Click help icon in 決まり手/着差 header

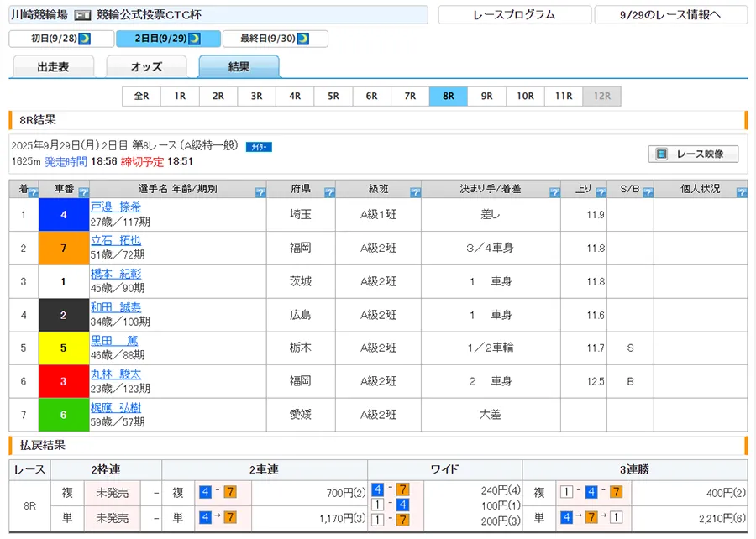[554, 192]
